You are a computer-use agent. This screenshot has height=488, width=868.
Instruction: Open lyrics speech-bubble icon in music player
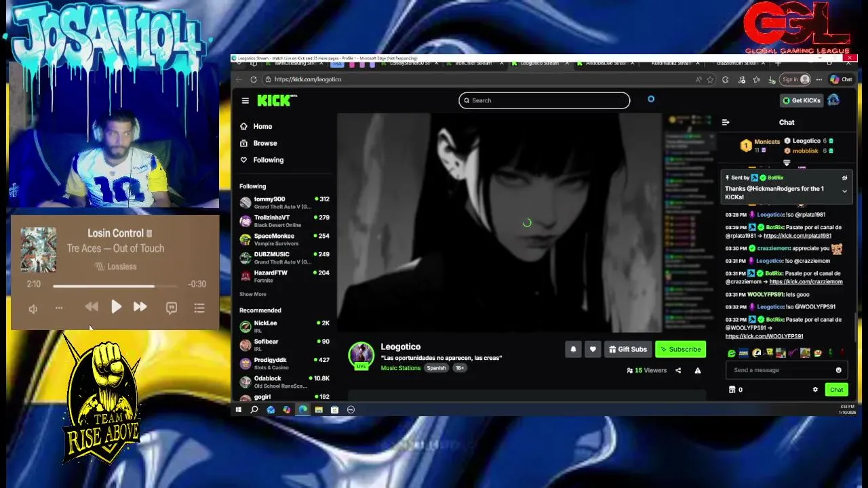pyautogui.click(x=172, y=308)
